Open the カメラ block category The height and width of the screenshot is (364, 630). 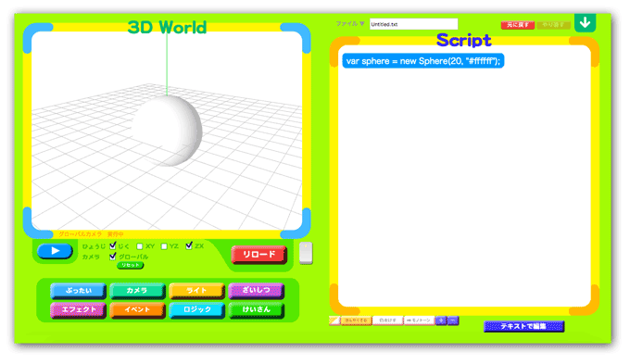137,291
